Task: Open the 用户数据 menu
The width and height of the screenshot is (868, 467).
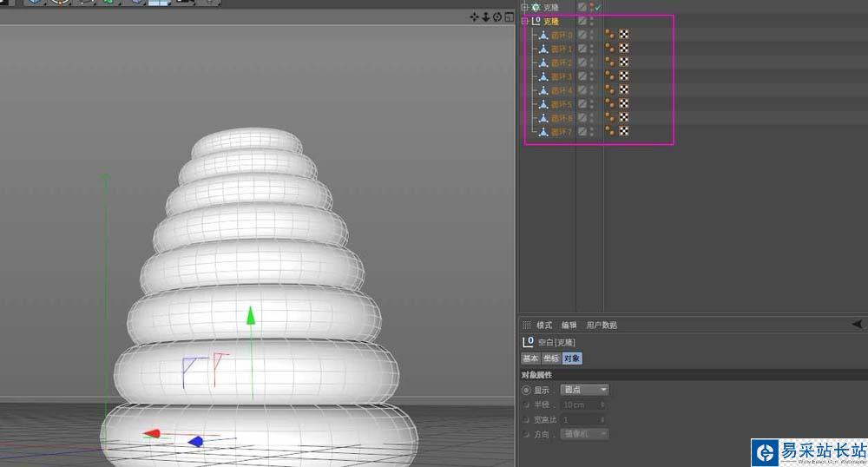Action: pos(602,325)
